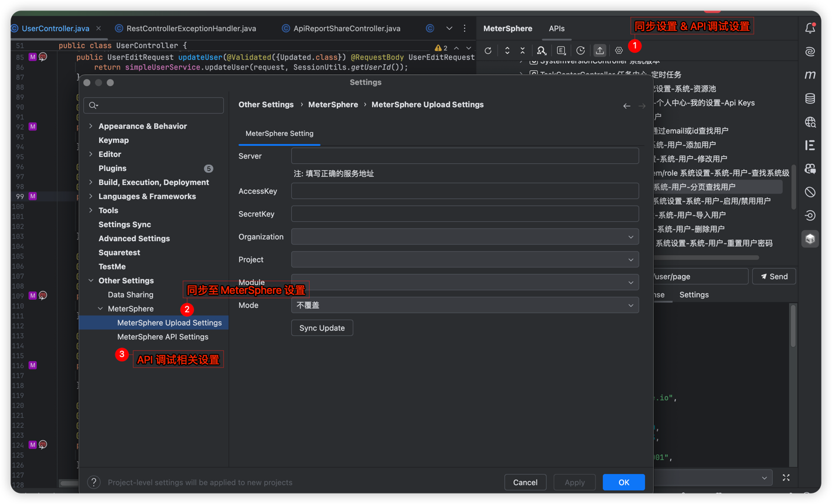832x504 pixels.
Task: Click the crossed-circle icon in right sidebar
Action: click(x=810, y=192)
